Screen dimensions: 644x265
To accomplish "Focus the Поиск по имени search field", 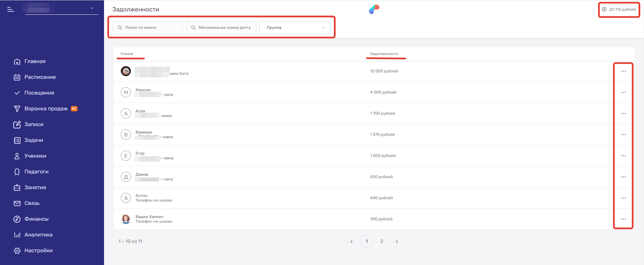I will pos(148,28).
